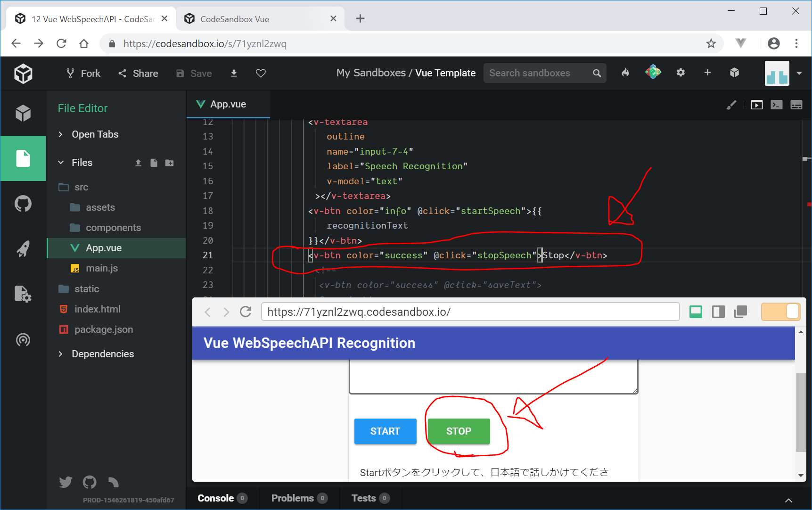Open main.js in the file tree
The width and height of the screenshot is (812, 510).
(116, 268)
